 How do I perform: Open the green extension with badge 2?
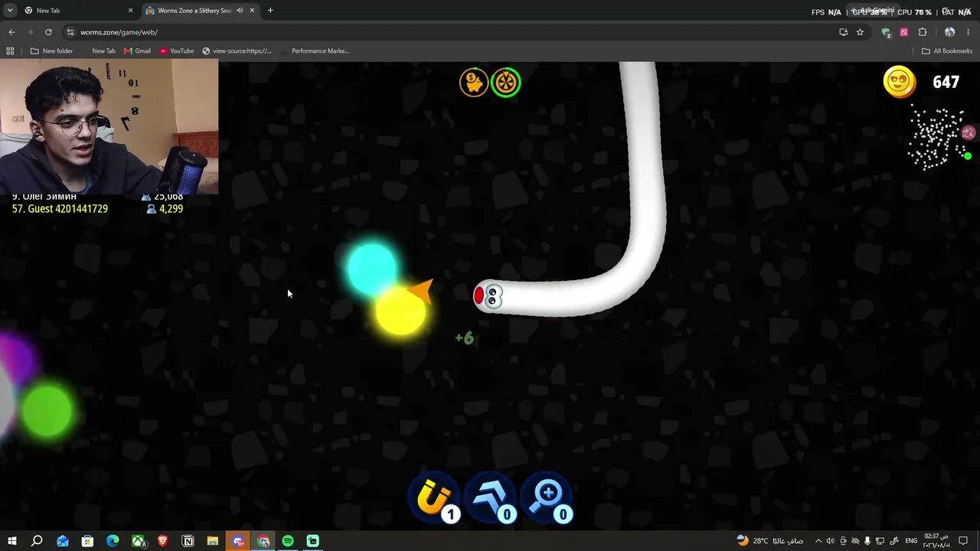[887, 32]
